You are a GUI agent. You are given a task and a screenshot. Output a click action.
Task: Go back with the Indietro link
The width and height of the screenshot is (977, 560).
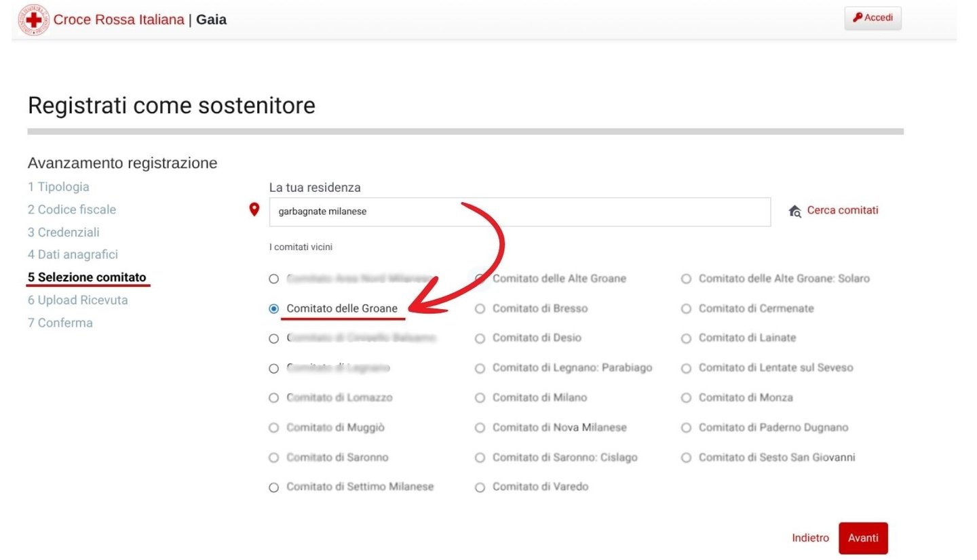(810, 538)
